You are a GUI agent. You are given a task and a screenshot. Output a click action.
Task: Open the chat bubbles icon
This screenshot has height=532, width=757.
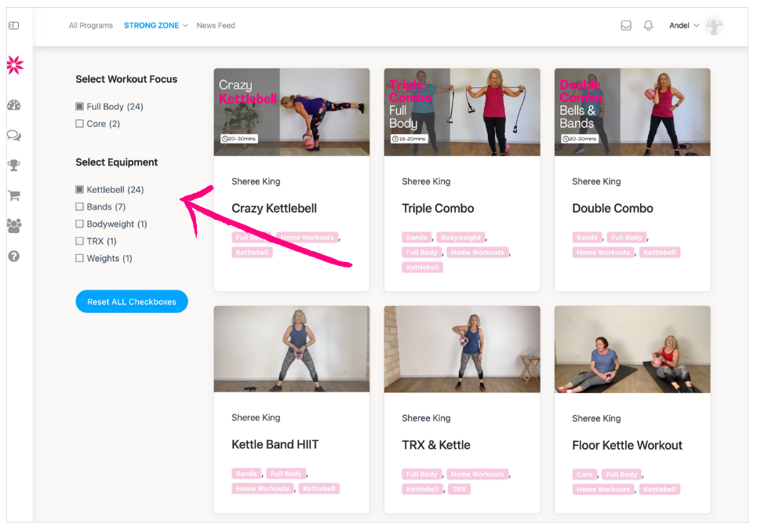click(x=13, y=135)
